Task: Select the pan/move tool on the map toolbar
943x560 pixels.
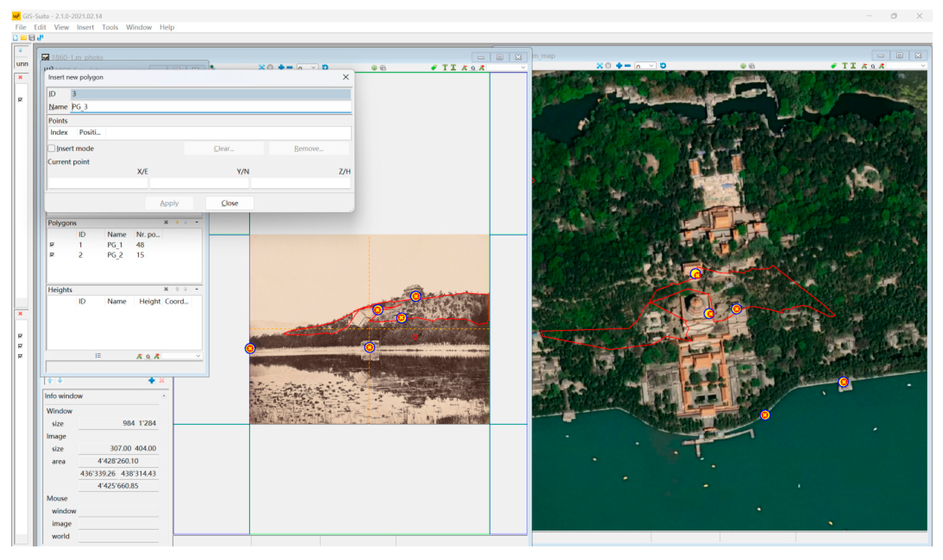Action: coord(600,66)
